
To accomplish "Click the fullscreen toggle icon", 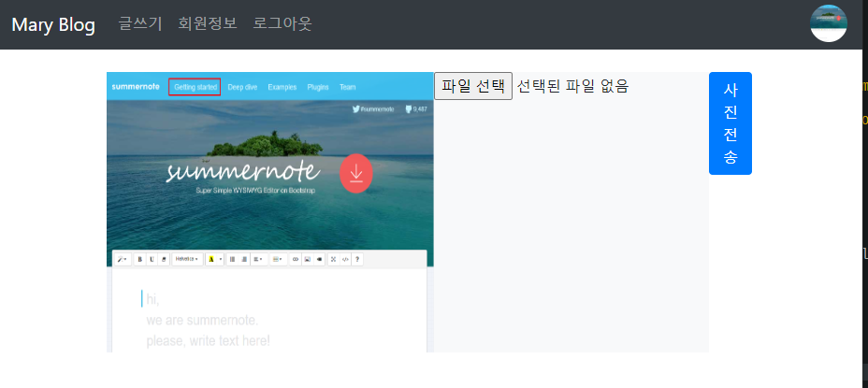I will point(333,259).
